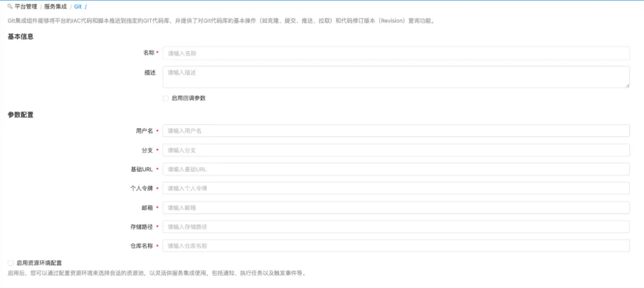Click the 个人令牌 input field

pyautogui.click(x=396, y=188)
